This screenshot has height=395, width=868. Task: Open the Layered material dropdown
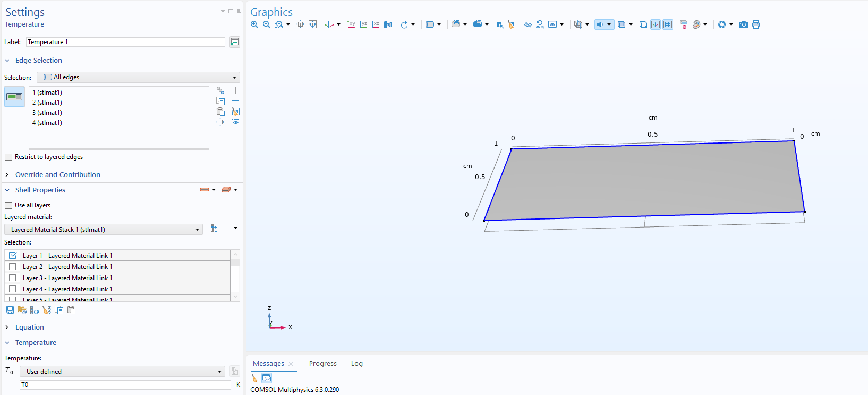tap(104, 230)
